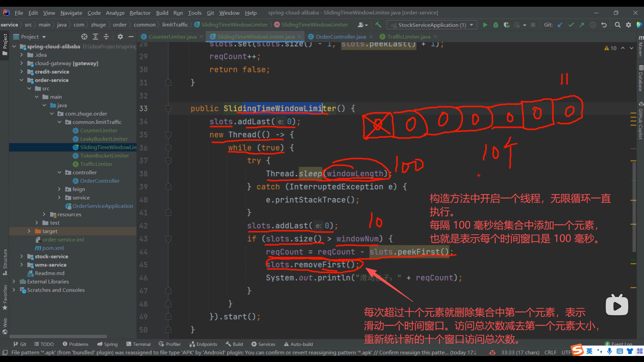The height and width of the screenshot is (362, 644).
Task: Toggle fold marker at line 36 while loop
Action: pyautogui.click(x=168, y=148)
